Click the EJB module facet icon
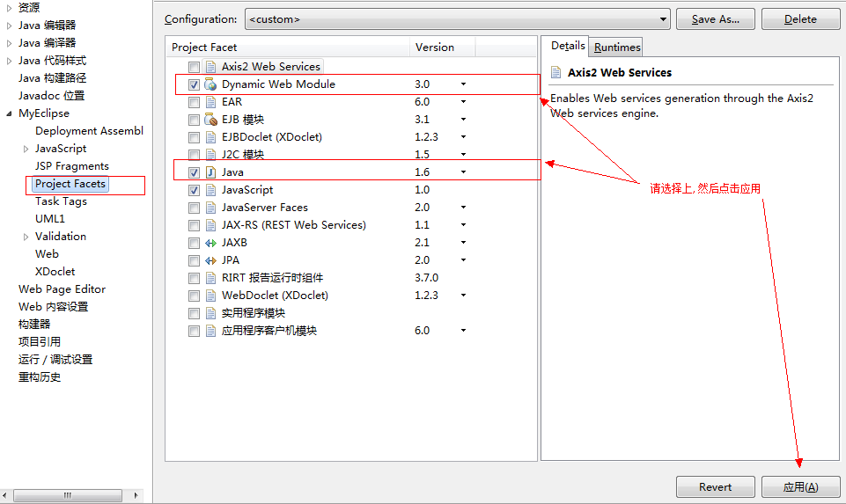Image resolution: width=846 pixels, height=504 pixels. pyautogui.click(x=210, y=120)
